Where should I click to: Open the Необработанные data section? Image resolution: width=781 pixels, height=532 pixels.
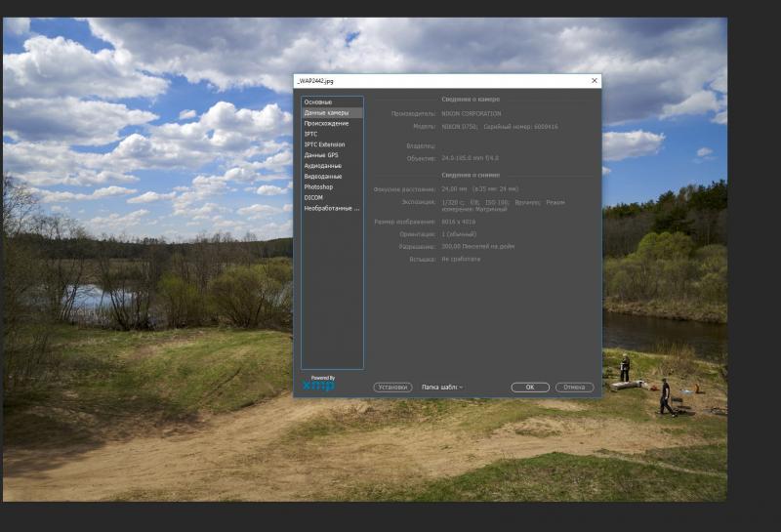332,208
